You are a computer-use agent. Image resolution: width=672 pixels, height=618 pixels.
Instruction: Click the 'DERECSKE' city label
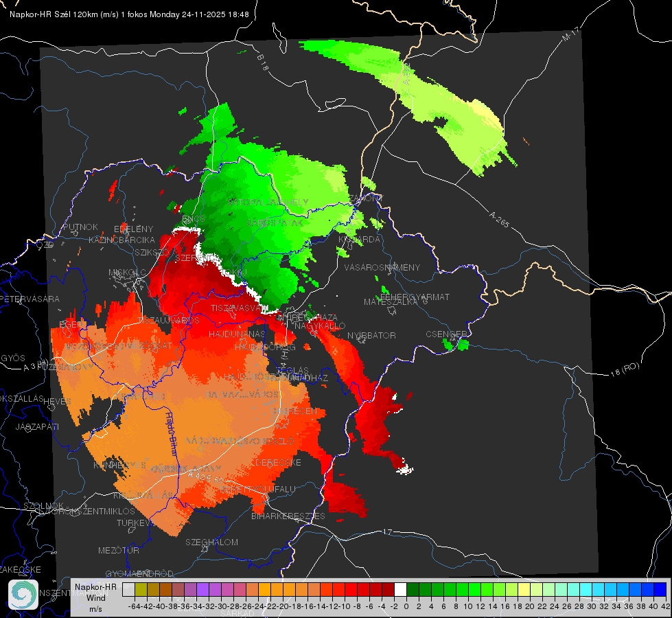(278, 462)
